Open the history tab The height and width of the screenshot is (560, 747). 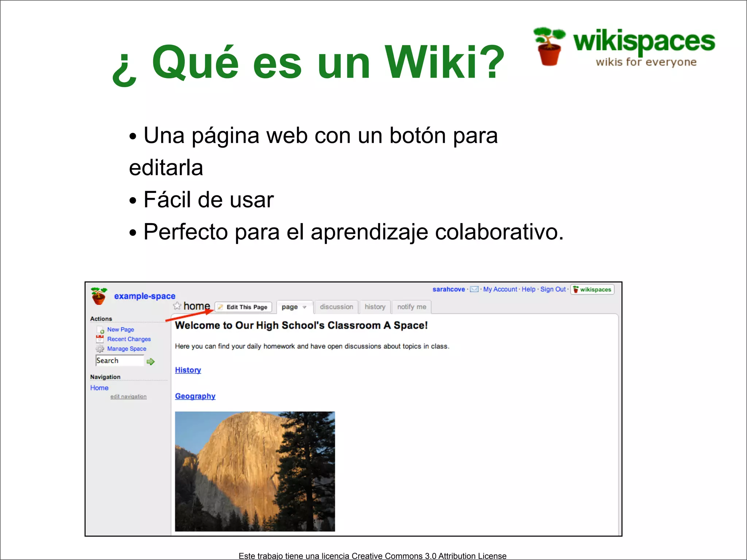click(375, 307)
